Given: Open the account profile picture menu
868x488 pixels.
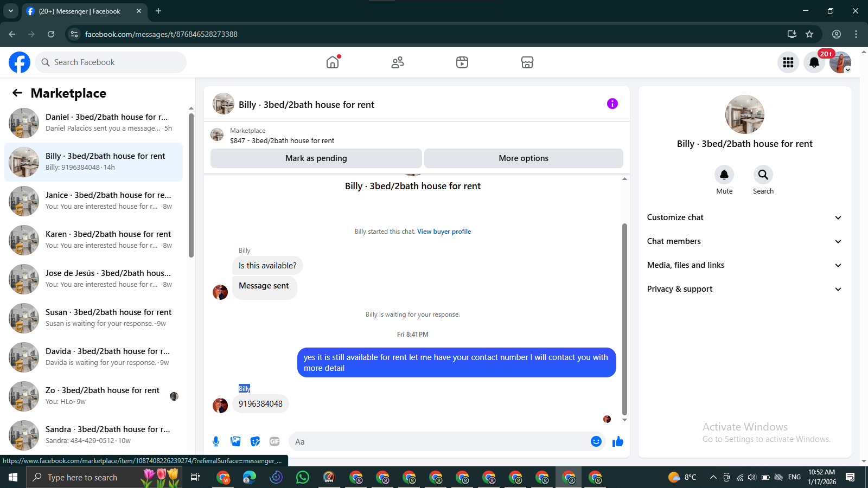Looking at the screenshot, I should [x=840, y=62].
